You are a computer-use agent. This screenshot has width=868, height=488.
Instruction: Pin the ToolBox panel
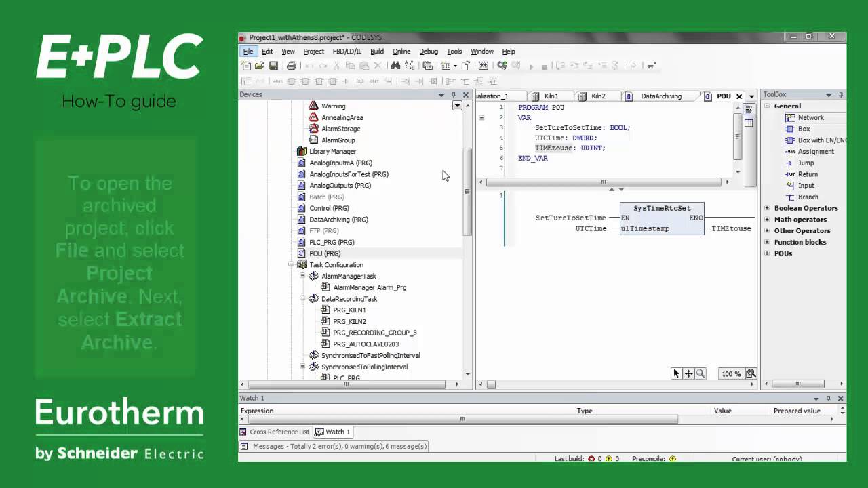(x=841, y=95)
